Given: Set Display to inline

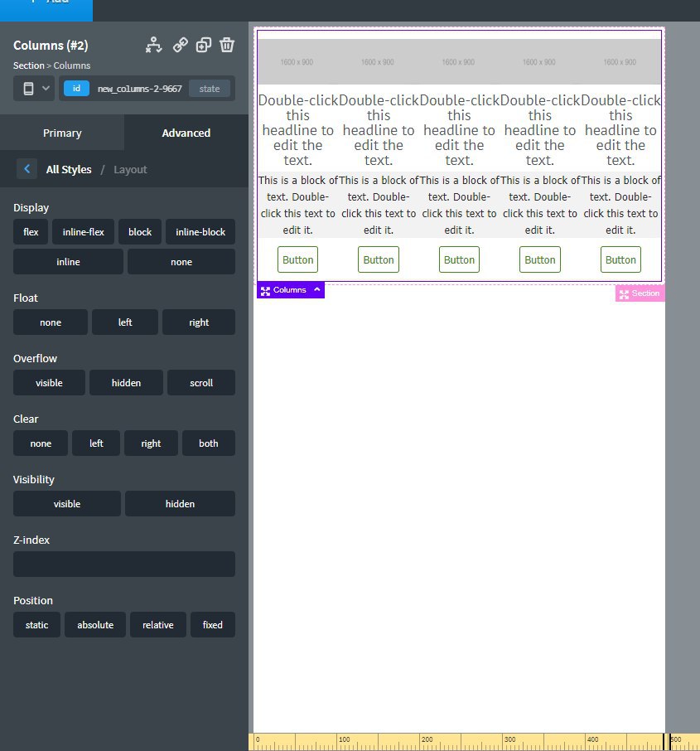Looking at the screenshot, I should [68, 261].
